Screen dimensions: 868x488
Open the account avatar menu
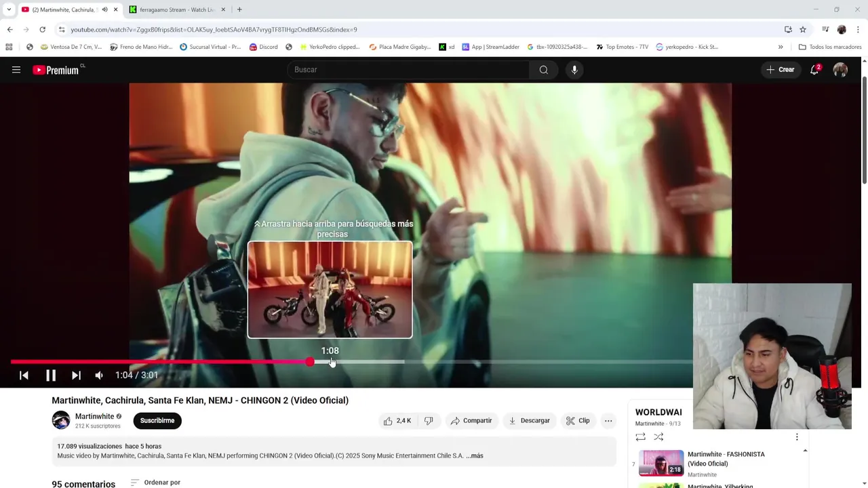tap(840, 70)
